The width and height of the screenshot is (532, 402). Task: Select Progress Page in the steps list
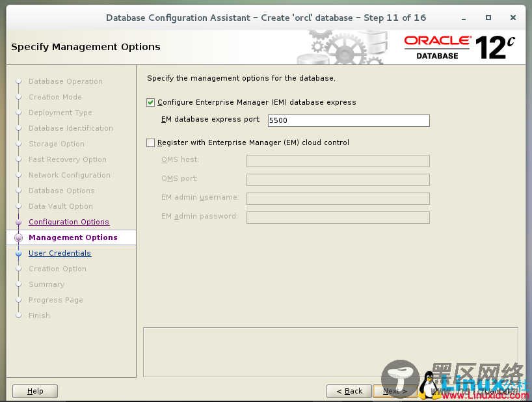point(56,300)
